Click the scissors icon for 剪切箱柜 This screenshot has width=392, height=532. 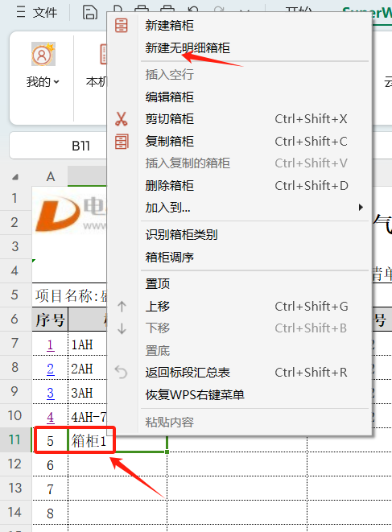[x=122, y=119]
